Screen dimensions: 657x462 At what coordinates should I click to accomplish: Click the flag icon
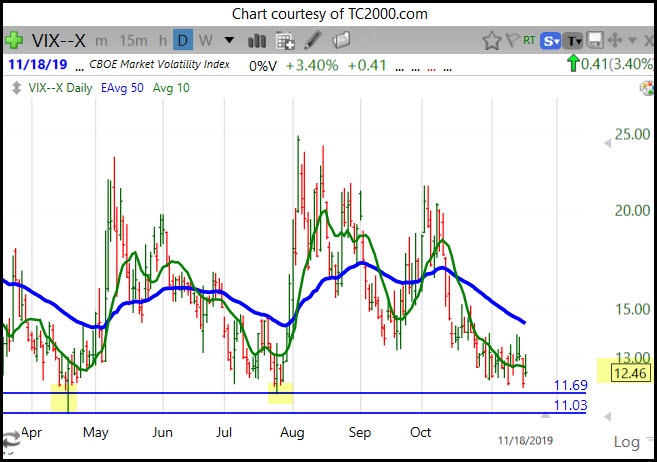click(512, 41)
